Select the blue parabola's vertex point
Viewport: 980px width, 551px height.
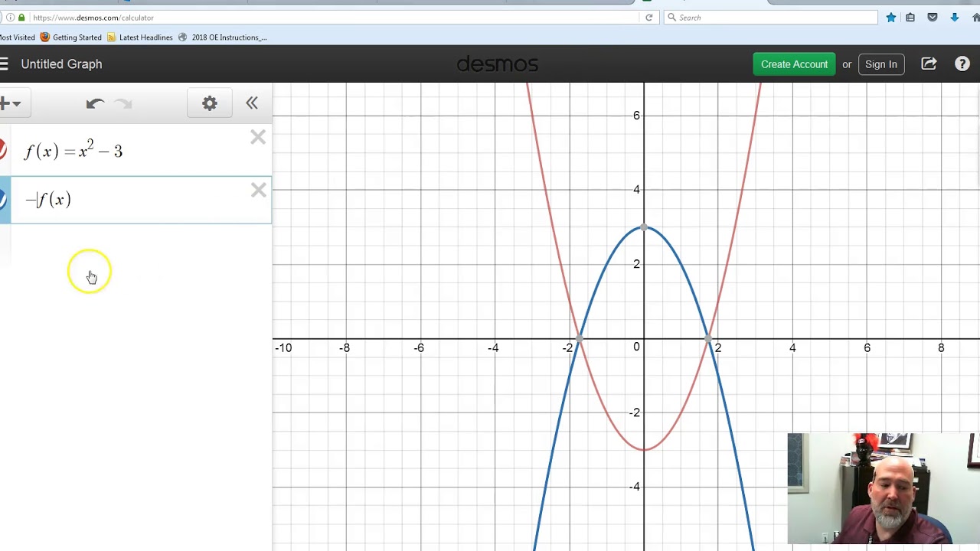pos(644,227)
